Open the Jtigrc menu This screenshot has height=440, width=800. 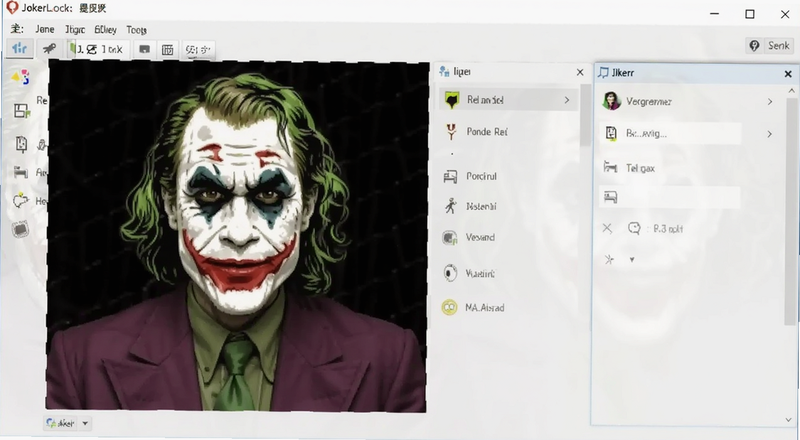coord(75,30)
